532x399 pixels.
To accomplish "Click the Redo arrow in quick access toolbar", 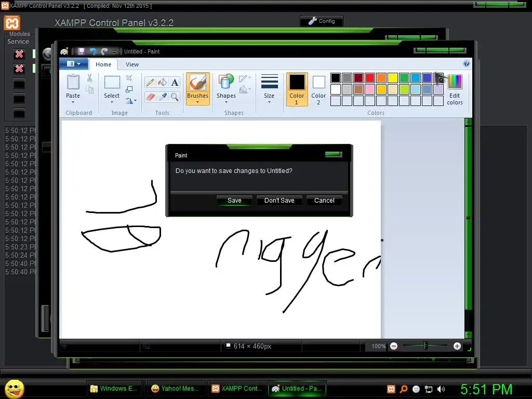I will pyautogui.click(x=104, y=51).
